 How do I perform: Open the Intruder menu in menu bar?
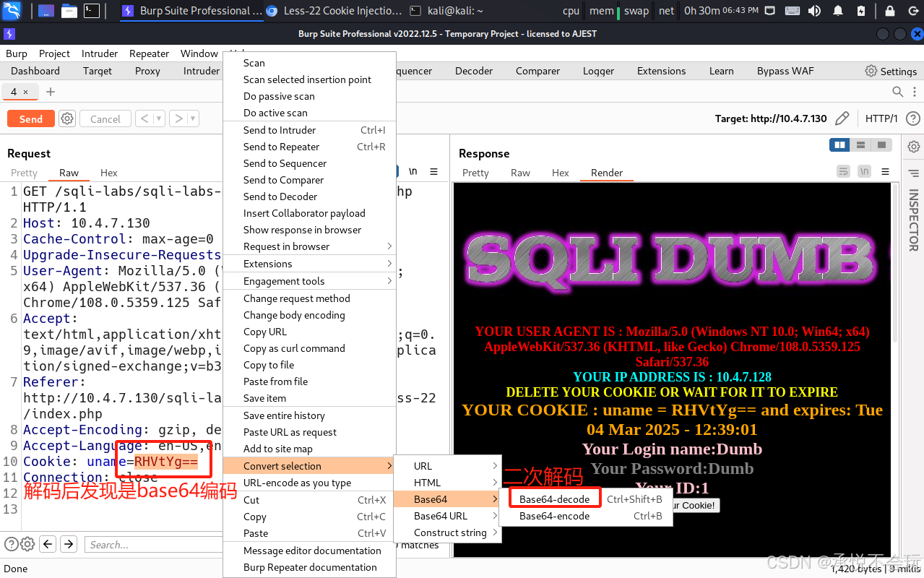point(100,53)
